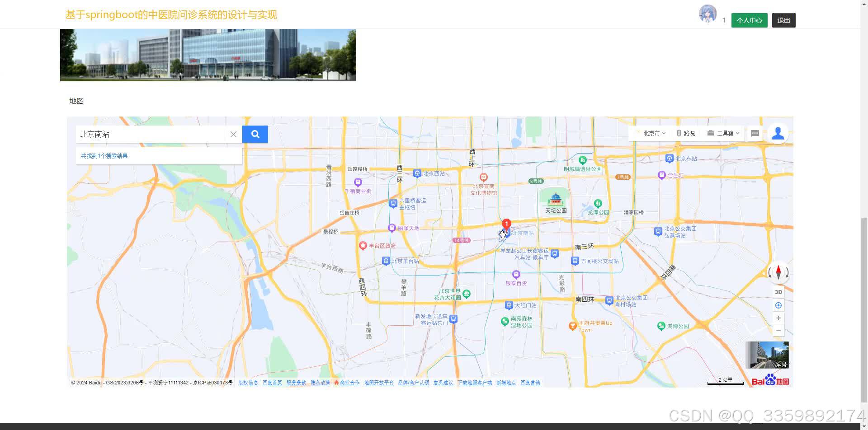Click the Baidu map user login avatar
The width and height of the screenshot is (868, 430).
coord(778,133)
